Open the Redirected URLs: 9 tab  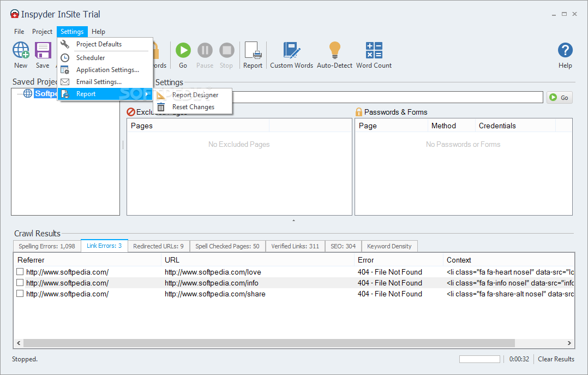pyautogui.click(x=158, y=246)
